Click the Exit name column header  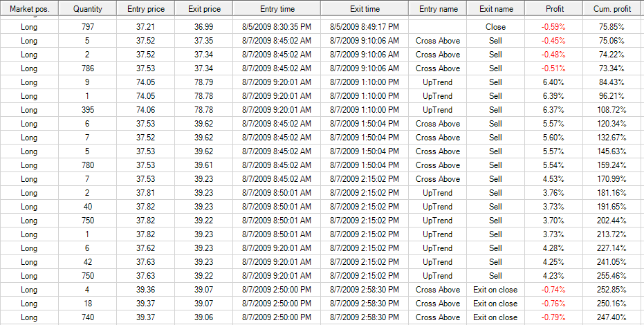[495, 9]
